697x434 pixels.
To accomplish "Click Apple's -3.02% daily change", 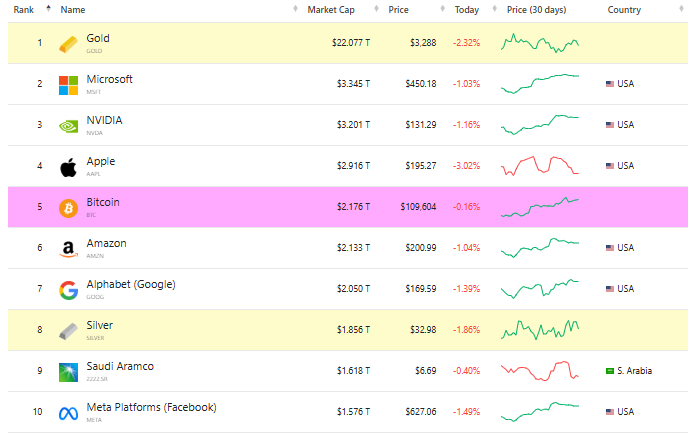I will [x=466, y=166].
